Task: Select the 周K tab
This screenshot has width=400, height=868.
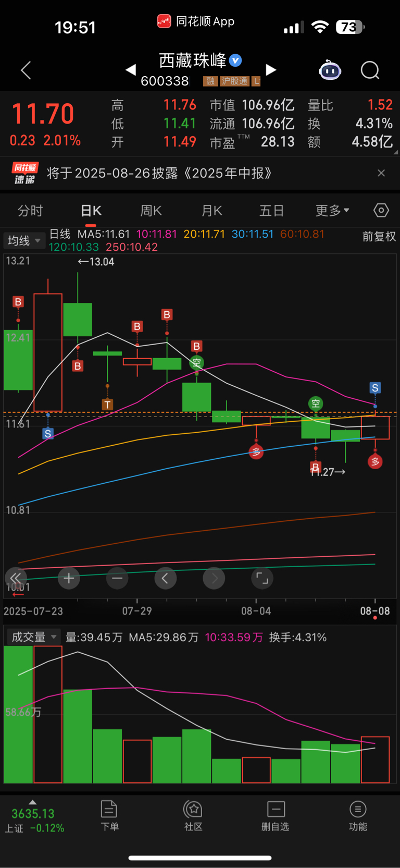Action: click(x=151, y=211)
